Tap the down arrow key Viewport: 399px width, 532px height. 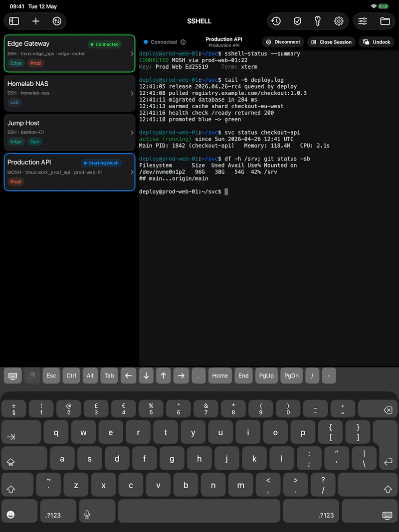tap(146, 375)
